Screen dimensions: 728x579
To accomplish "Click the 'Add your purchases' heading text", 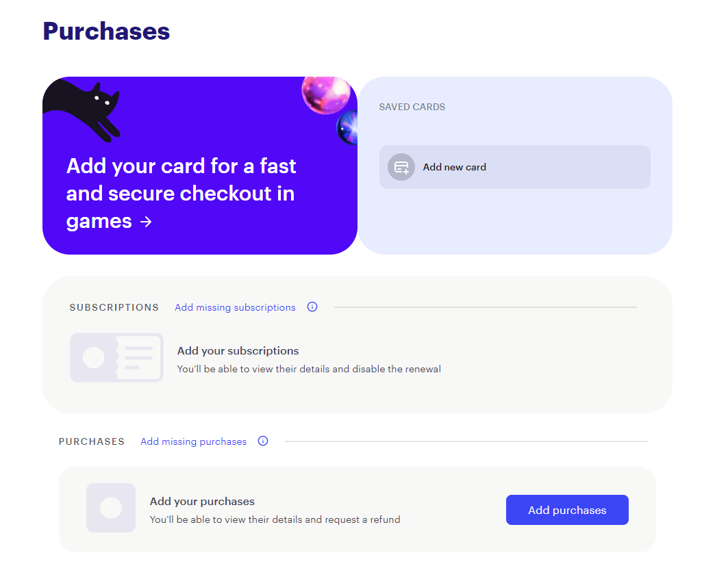I will [202, 501].
